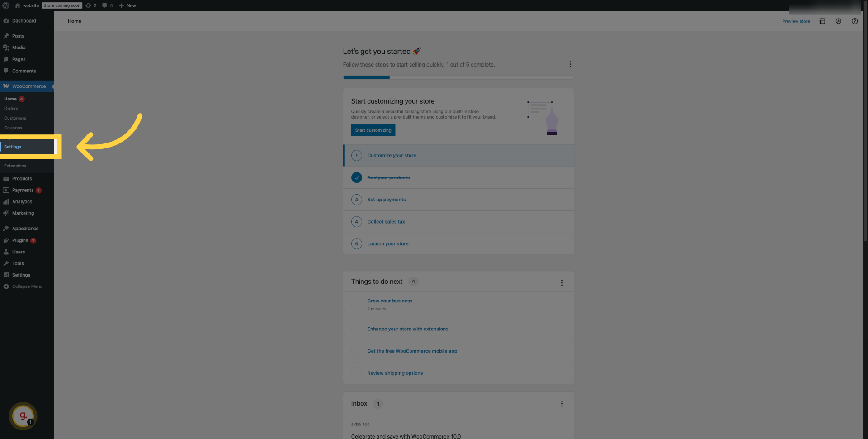Check the Review shipping options task circle
Image resolution: width=868 pixels, height=439 pixels.
click(x=357, y=373)
